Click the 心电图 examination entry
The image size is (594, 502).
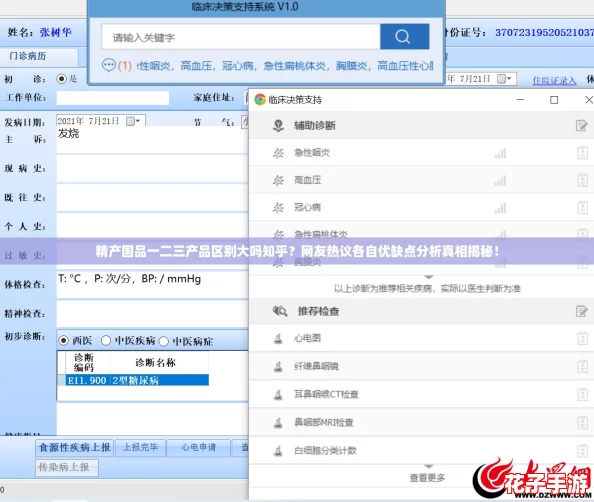click(x=308, y=338)
